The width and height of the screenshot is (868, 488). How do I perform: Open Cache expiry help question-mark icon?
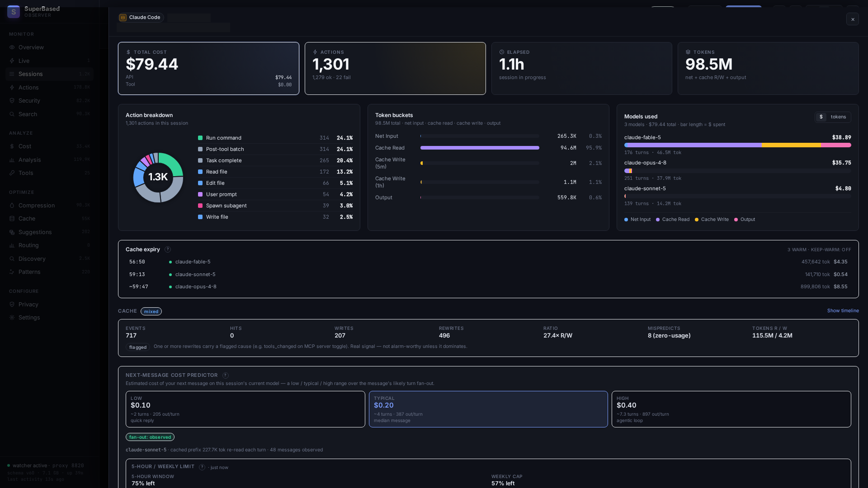168,249
